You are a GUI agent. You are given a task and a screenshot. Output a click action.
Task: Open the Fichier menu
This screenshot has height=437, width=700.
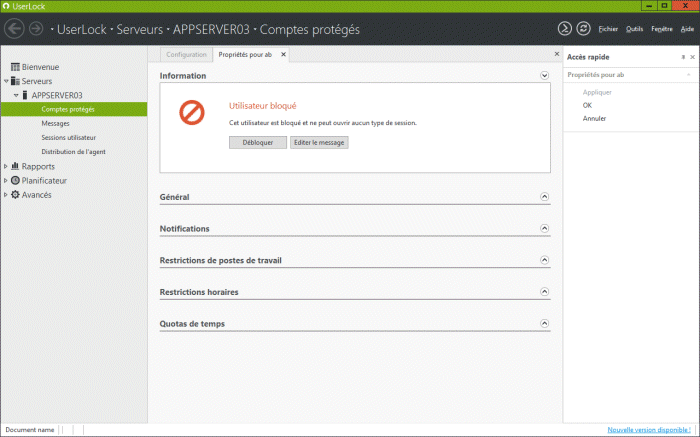(608, 29)
